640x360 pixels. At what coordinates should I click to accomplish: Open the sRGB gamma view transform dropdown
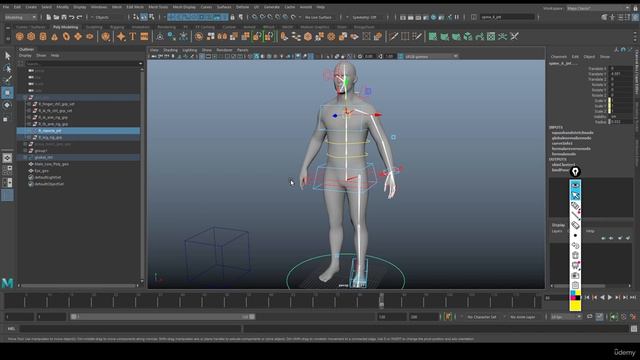[x=431, y=56]
